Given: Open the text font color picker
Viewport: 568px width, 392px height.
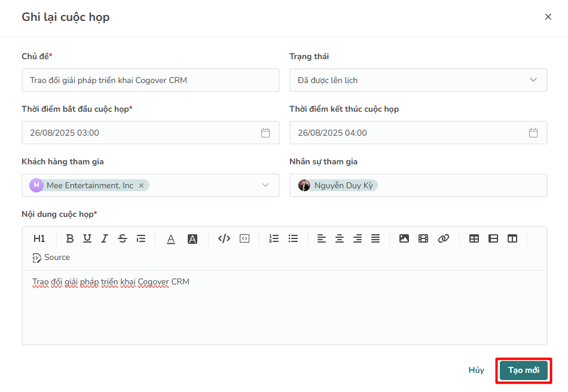Looking at the screenshot, I should [x=171, y=238].
